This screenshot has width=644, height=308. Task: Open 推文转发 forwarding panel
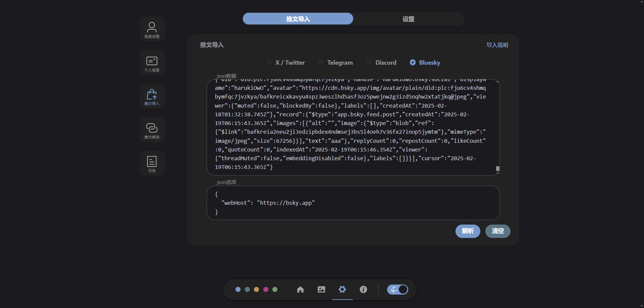(152, 130)
